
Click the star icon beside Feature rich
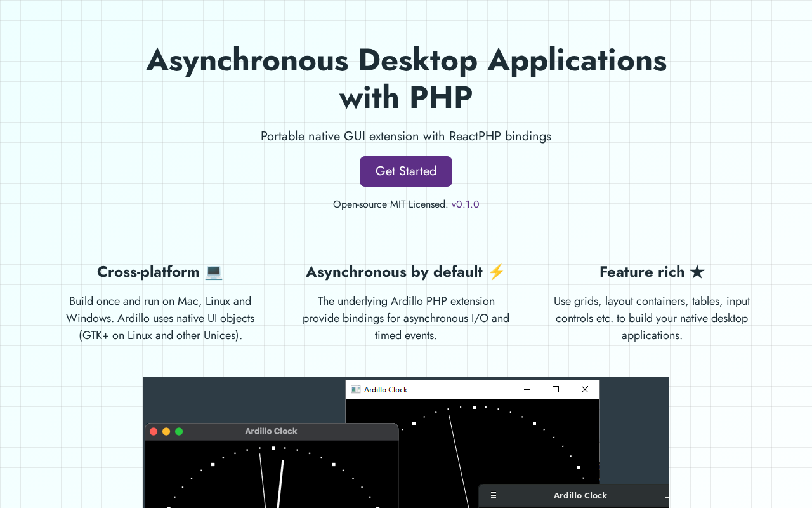(697, 272)
